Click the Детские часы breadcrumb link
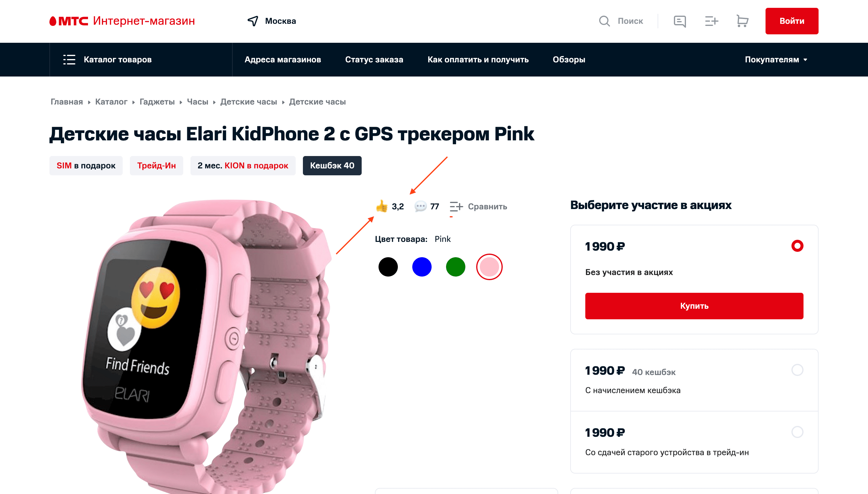Screen dimensions: 868x494 [x=249, y=102]
